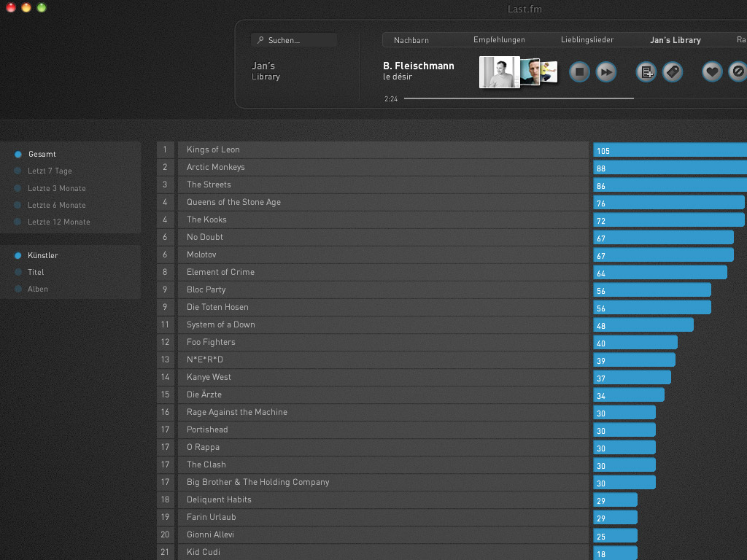Open The Streets artist entry
The image size is (747, 560).
click(x=383, y=184)
